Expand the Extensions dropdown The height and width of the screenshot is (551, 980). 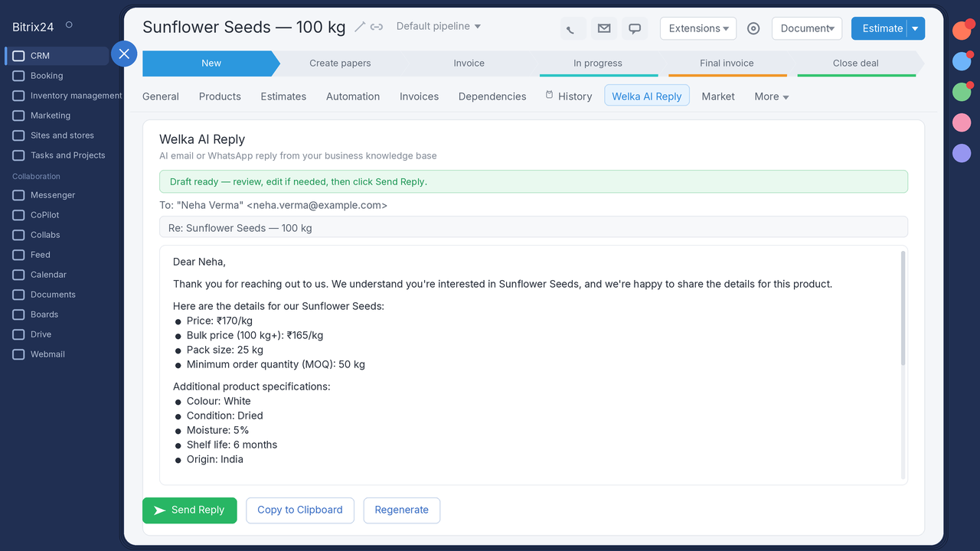[698, 28]
